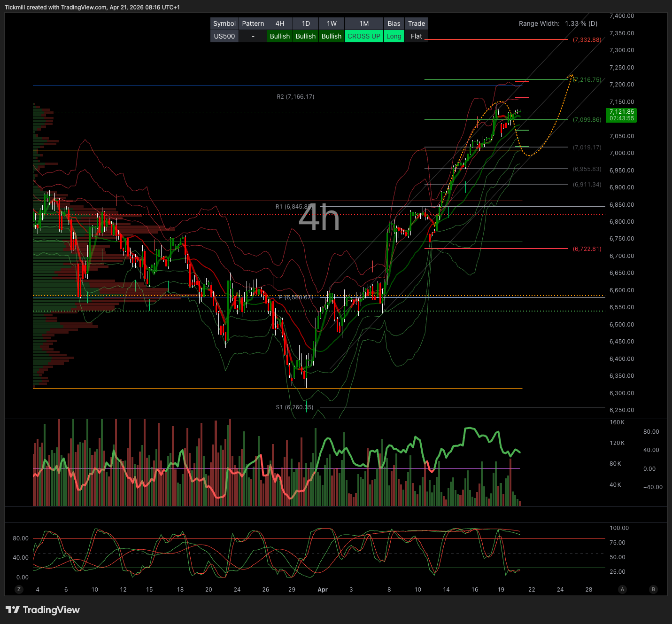672x624 pixels.
Task: Click the Pattern column header
Action: pyautogui.click(x=253, y=23)
